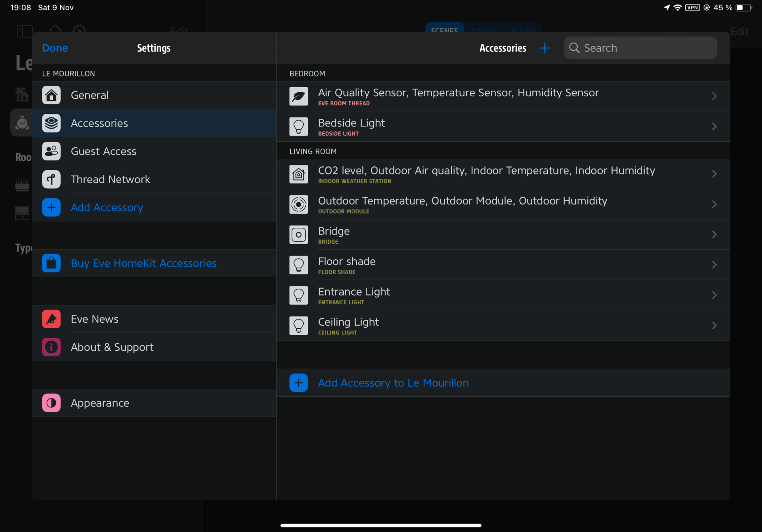Screen dimensions: 762x532
Task: Click the Accessories stack icon in sidebar
Action: pos(51,123)
